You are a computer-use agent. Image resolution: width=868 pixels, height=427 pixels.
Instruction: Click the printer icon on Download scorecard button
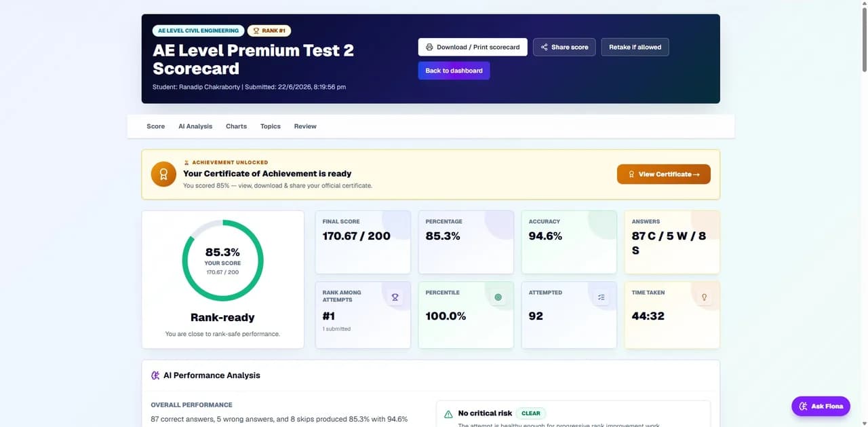tap(429, 47)
